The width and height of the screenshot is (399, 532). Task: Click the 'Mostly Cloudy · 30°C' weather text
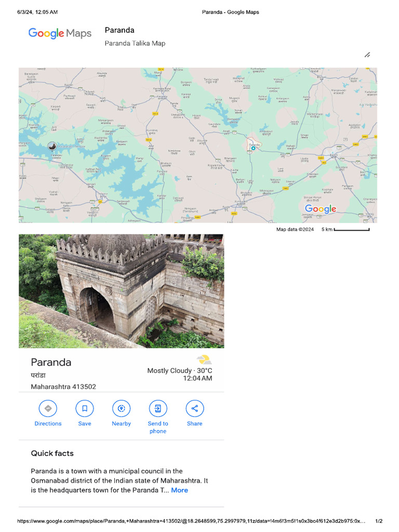point(179,370)
